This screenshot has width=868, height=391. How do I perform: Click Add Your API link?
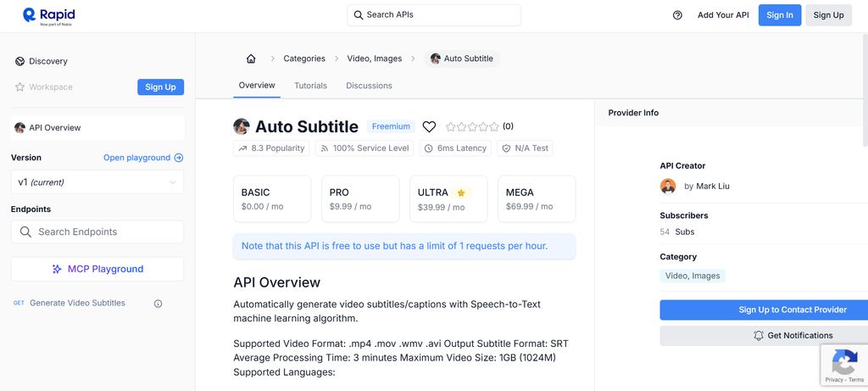(x=723, y=15)
